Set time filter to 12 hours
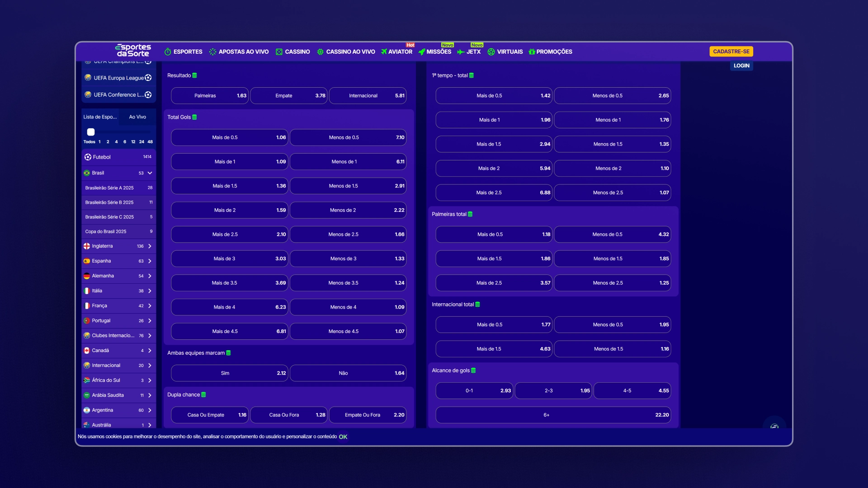The image size is (868, 488). pyautogui.click(x=133, y=142)
